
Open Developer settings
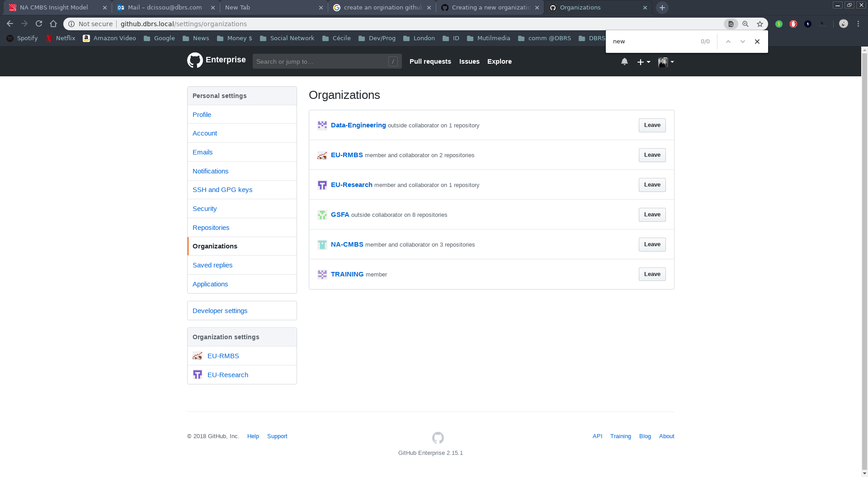[x=242, y=311]
